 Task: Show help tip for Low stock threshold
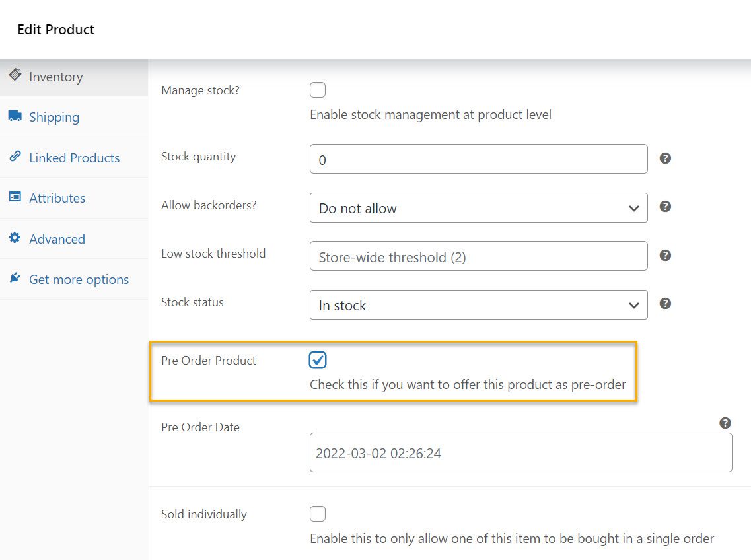(665, 256)
